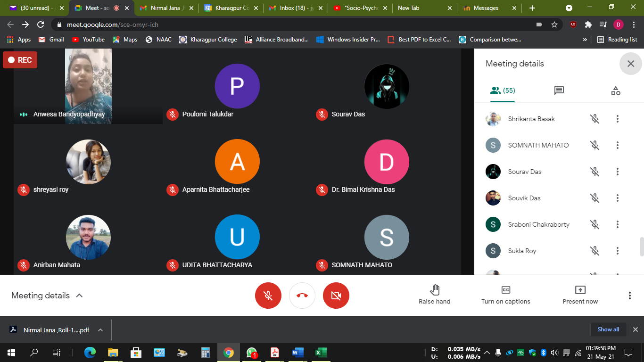Toggle the camera off button
Viewport: 644px width, 362px height.
pyautogui.click(x=336, y=296)
